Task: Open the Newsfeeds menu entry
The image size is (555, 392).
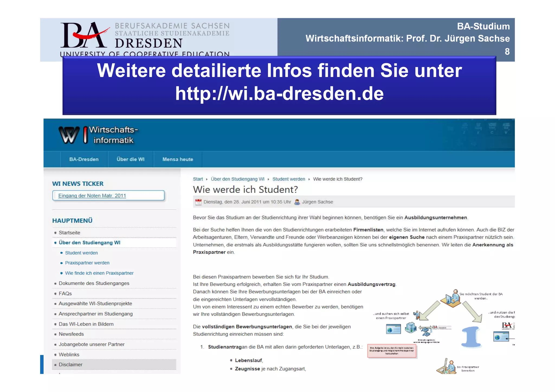Action: tap(71, 334)
